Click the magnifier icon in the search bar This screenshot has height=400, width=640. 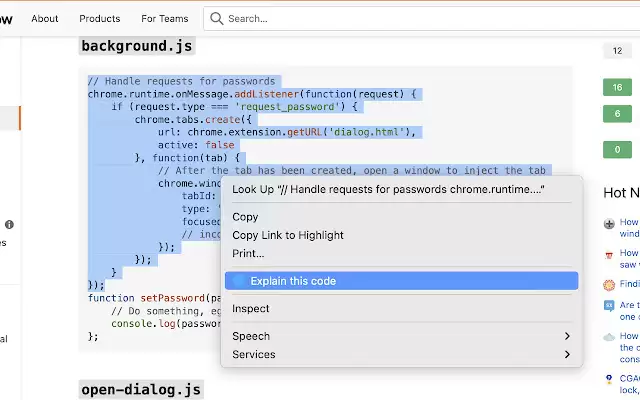point(216,18)
